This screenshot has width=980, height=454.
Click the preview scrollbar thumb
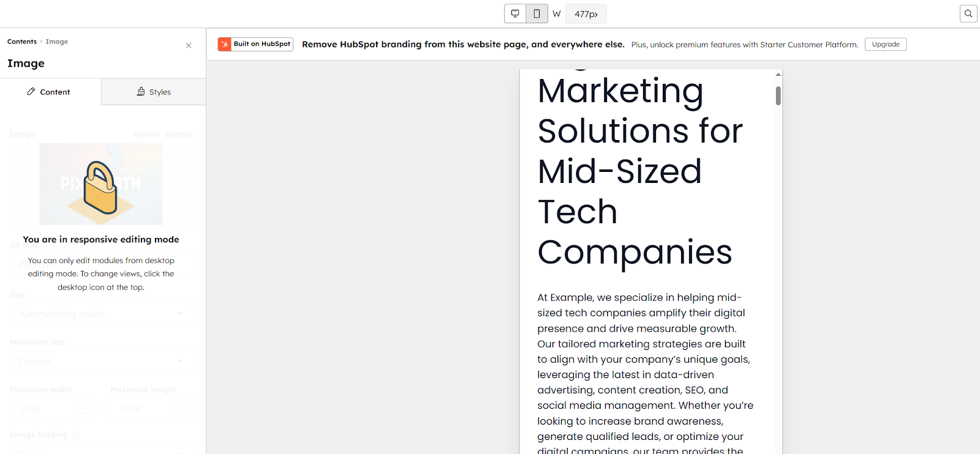coord(778,95)
